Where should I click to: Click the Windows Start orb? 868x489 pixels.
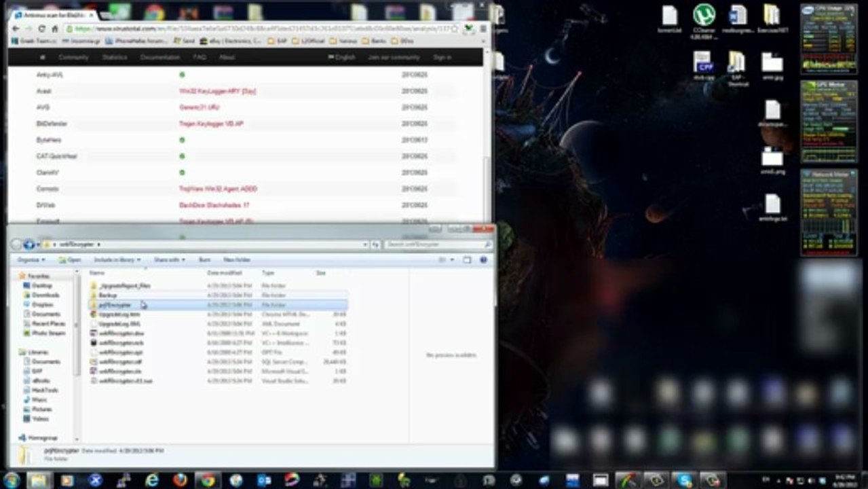(12, 480)
